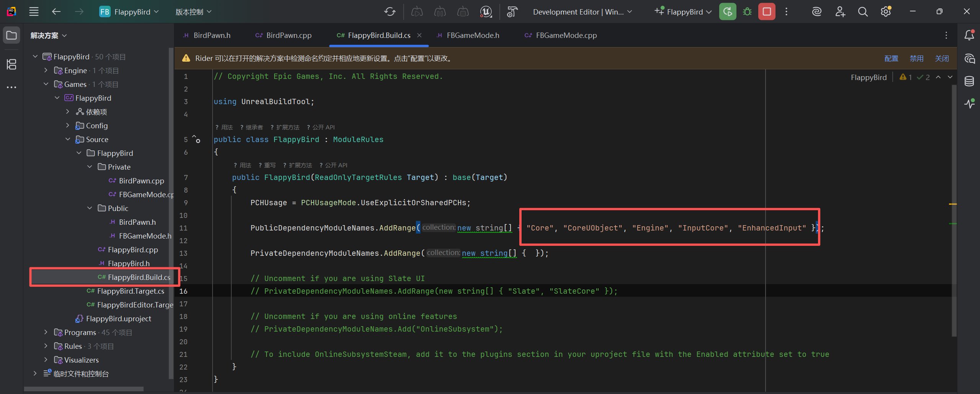Open the monitoring pulse tool window icon
Screen dimensions: 980x394
(969, 103)
